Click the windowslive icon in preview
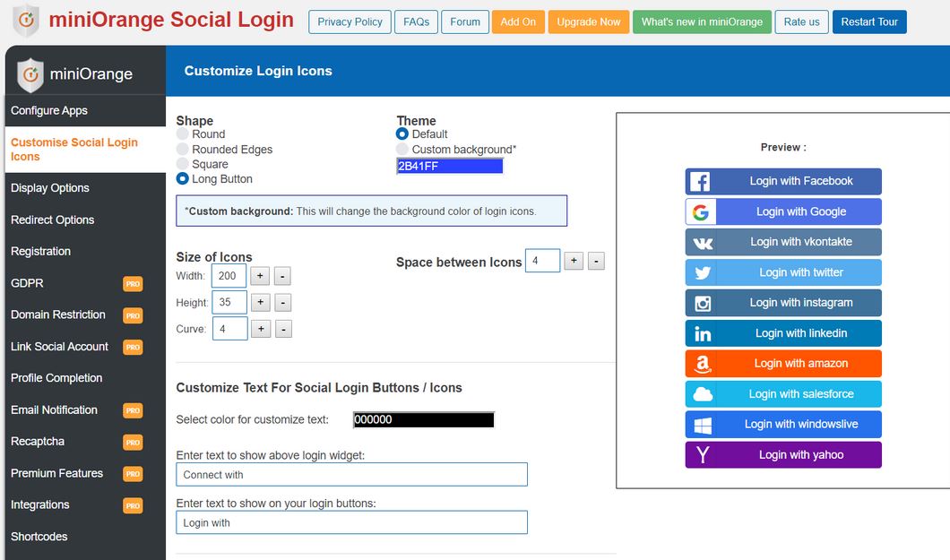This screenshot has height=560, width=950. click(x=703, y=425)
